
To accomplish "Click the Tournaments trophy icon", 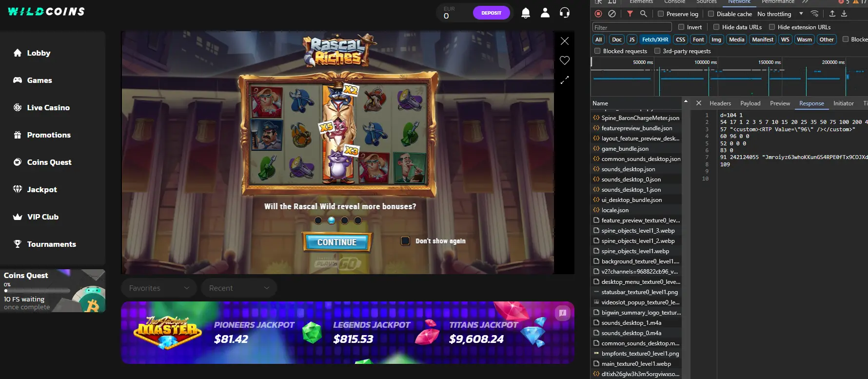I will [x=18, y=244].
